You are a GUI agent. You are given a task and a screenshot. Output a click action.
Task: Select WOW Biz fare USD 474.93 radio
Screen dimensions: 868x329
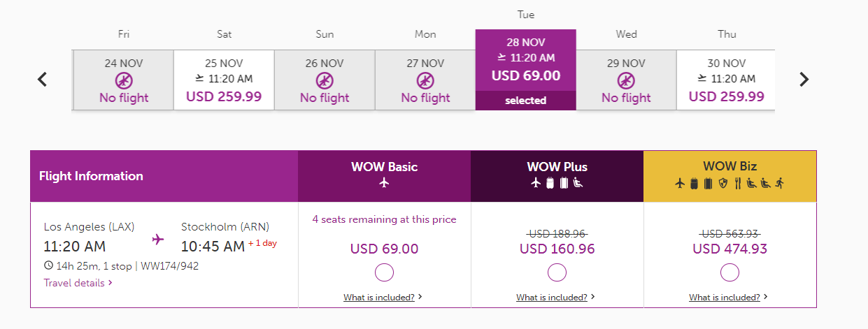point(730,272)
